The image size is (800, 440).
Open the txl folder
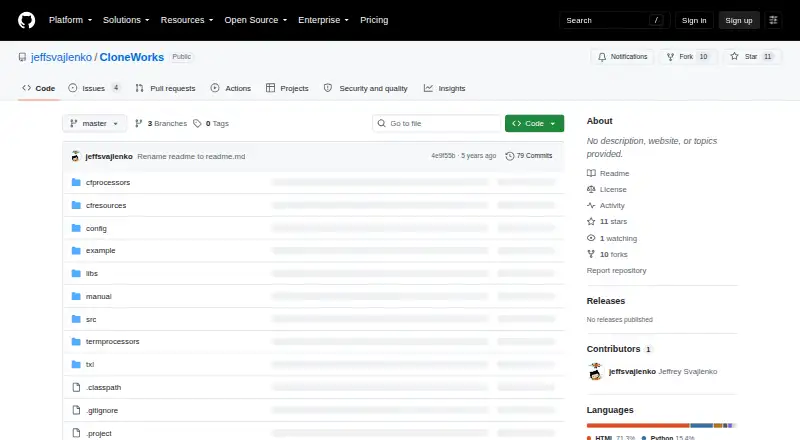point(90,364)
